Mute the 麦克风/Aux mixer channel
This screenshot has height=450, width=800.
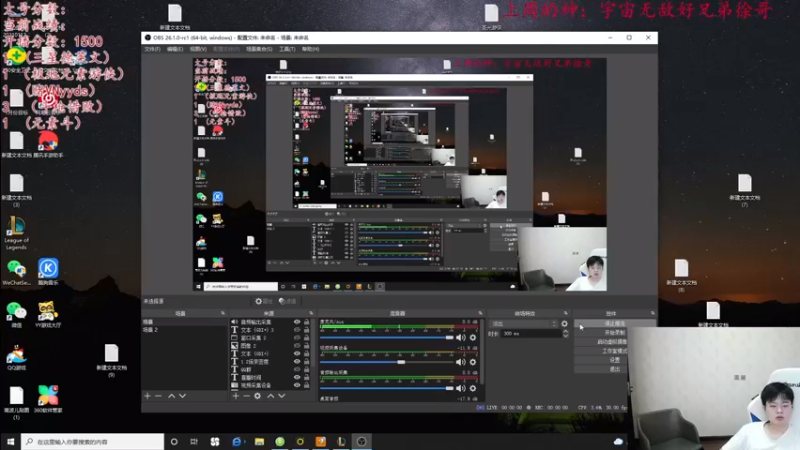click(x=461, y=338)
